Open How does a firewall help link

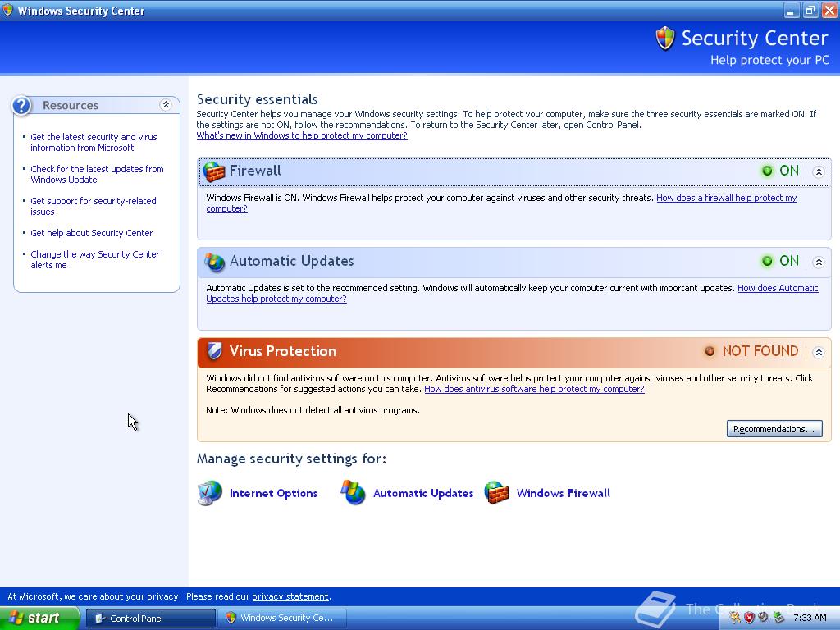tap(727, 198)
